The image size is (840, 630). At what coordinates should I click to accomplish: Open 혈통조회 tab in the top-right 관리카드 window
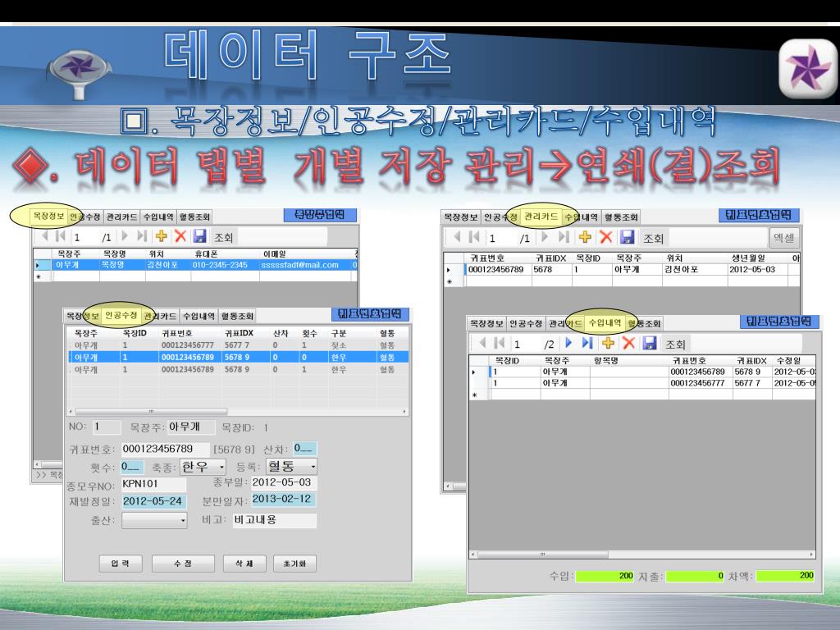(621, 217)
